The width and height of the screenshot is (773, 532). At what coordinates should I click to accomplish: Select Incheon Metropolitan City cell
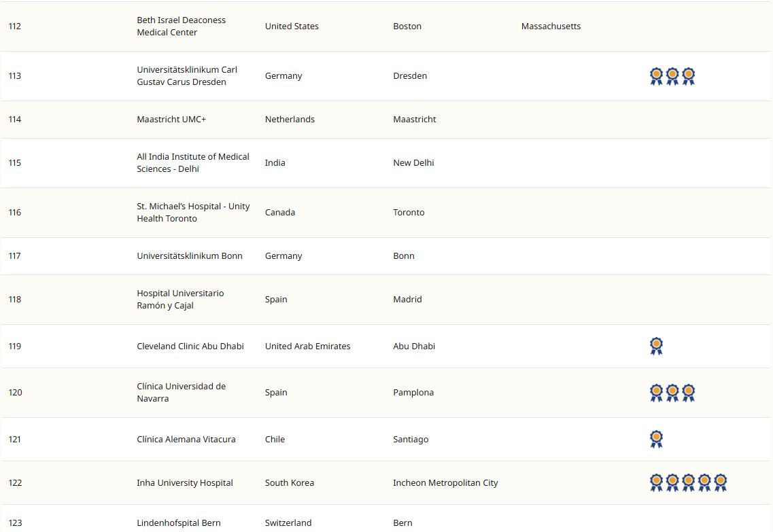pos(445,483)
